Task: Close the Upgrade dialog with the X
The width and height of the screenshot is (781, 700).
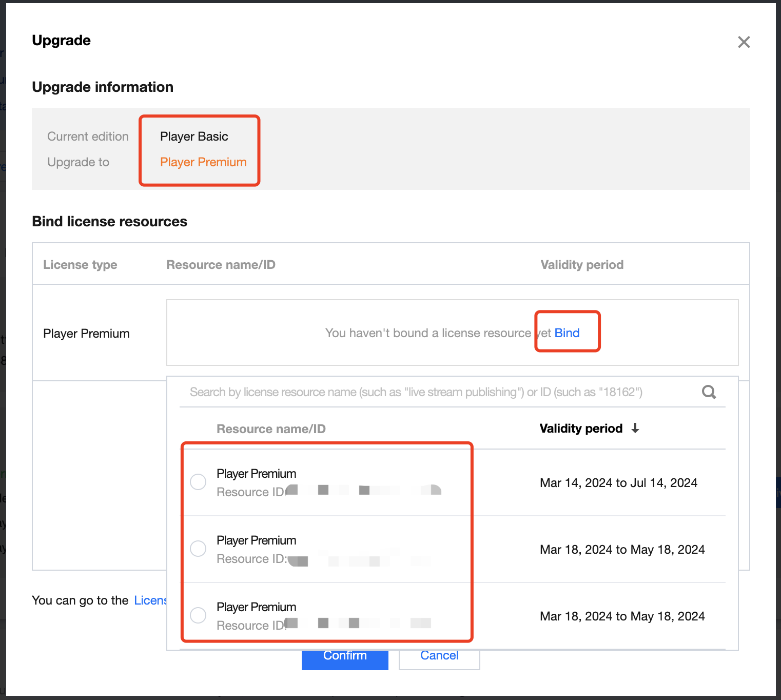Action: (x=744, y=42)
